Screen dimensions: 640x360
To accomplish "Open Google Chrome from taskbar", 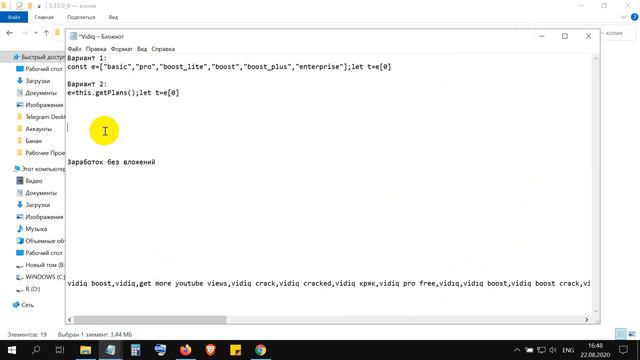I will click(x=260, y=350).
